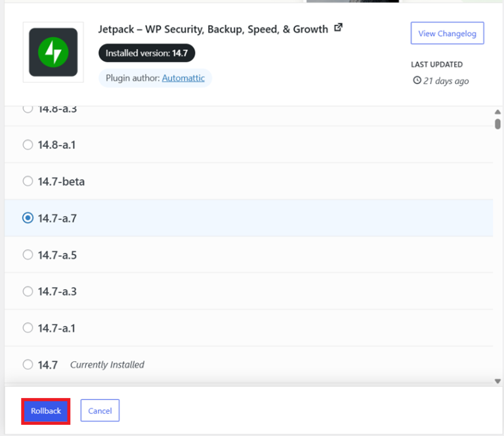Select the 14.7-a.7 version radio button
This screenshot has width=504, height=436.
click(28, 218)
